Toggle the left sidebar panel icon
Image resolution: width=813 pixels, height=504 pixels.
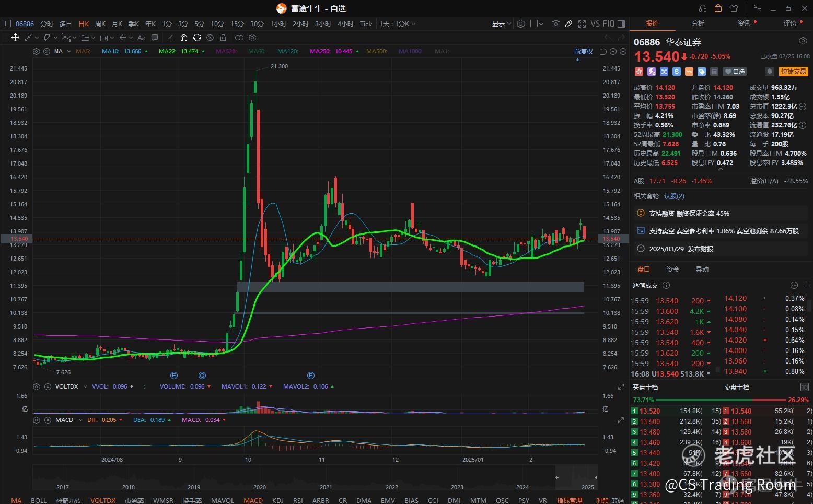pos(7,24)
